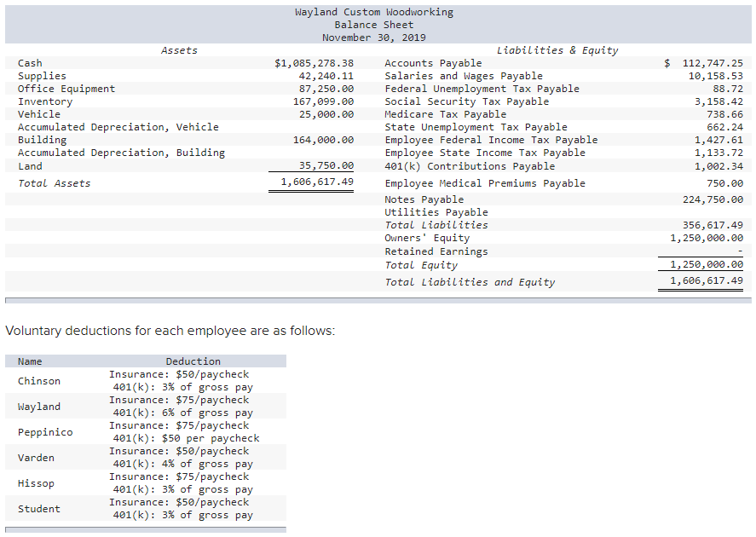Click Salaries and Wages amount 10,158.53
The height and width of the screenshot is (537, 756).
click(716, 76)
